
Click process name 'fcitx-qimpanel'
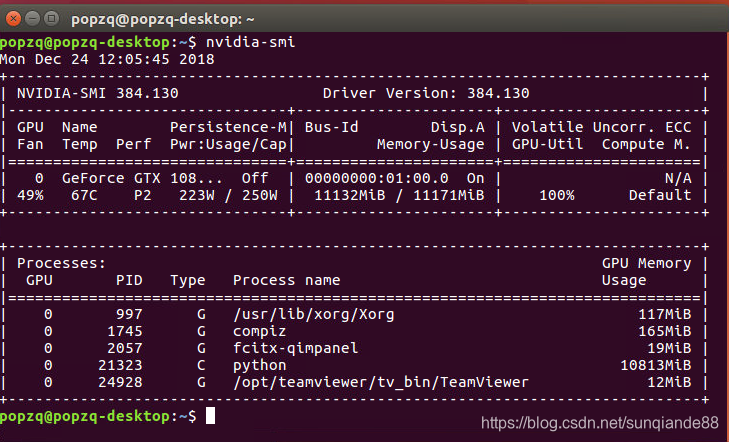[296, 349]
